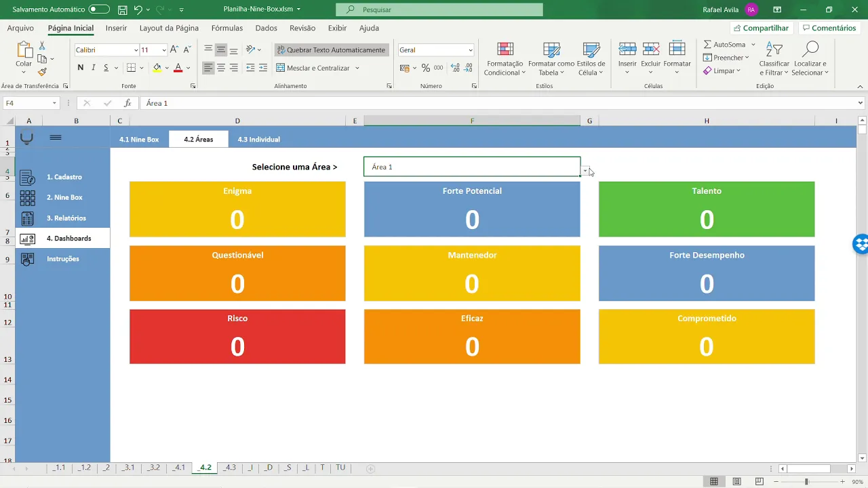868x488 pixels.
Task: Open the font size dropdown
Action: click(x=163, y=49)
